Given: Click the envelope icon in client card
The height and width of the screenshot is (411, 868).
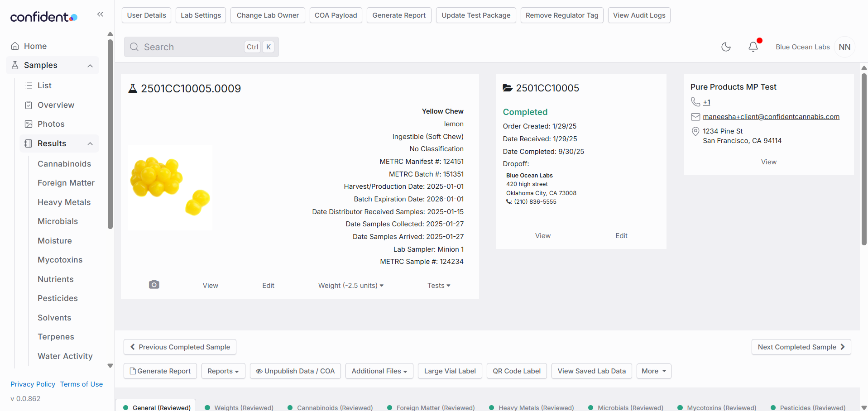Looking at the screenshot, I should click(695, 117).
